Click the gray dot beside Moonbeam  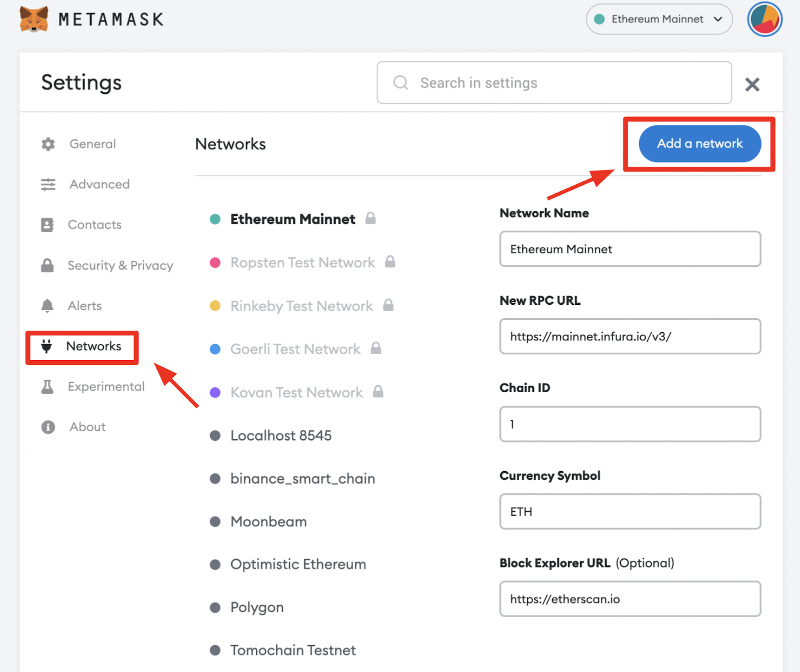(215, 522)
